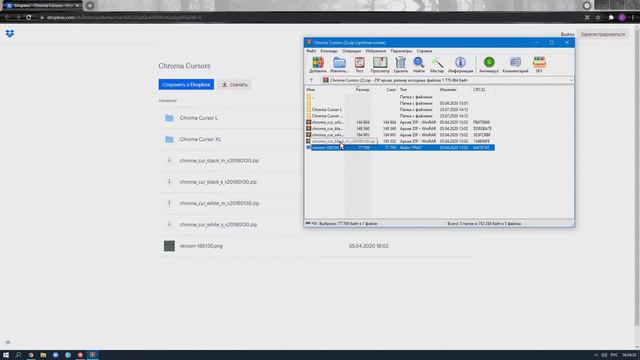Reload the browser page

(29, 18)
